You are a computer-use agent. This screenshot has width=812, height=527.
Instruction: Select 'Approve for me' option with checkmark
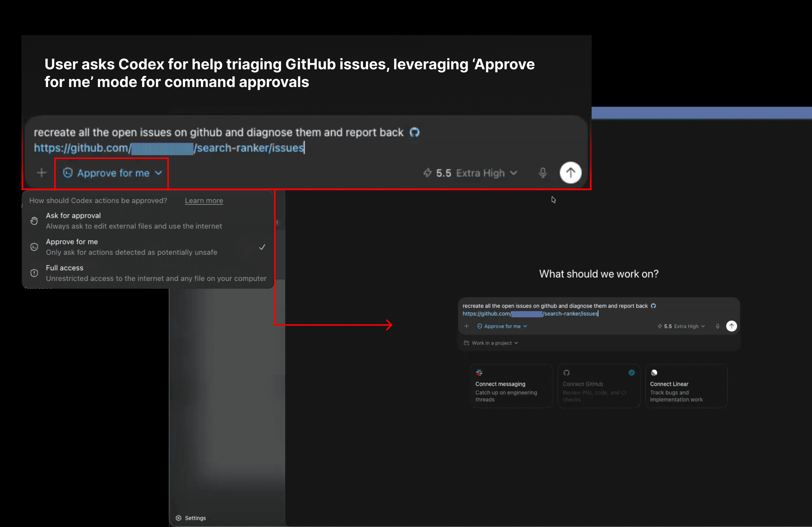point(148,247)
